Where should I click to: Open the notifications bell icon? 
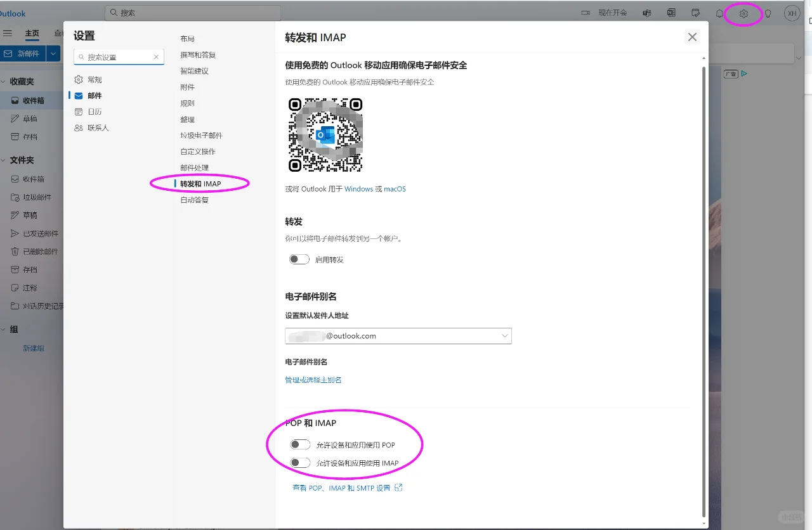[720, 13]
